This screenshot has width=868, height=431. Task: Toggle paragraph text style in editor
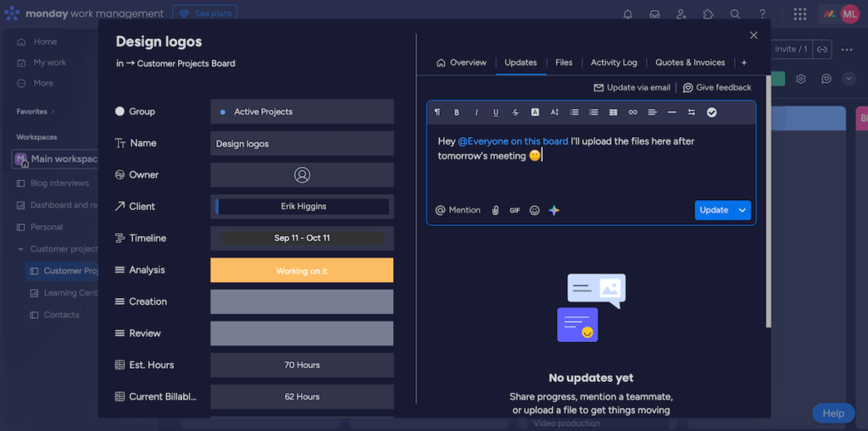pos(437,113)
